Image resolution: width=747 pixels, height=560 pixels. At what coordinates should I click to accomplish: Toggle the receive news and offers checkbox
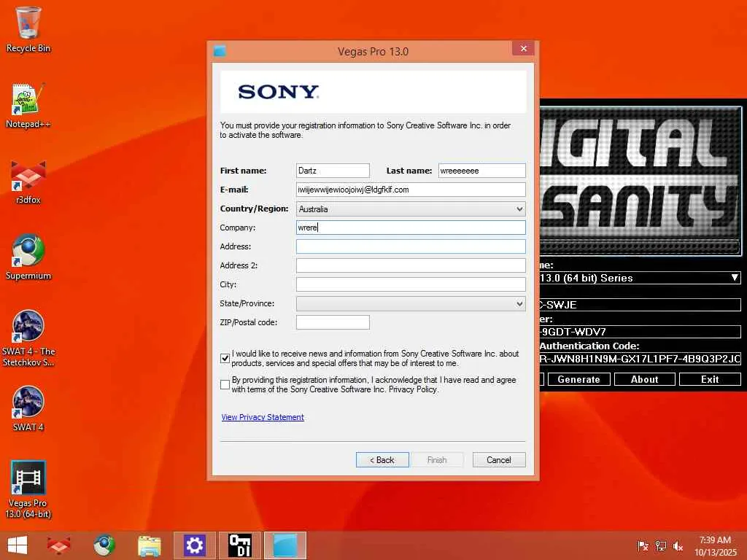[225, 358]
